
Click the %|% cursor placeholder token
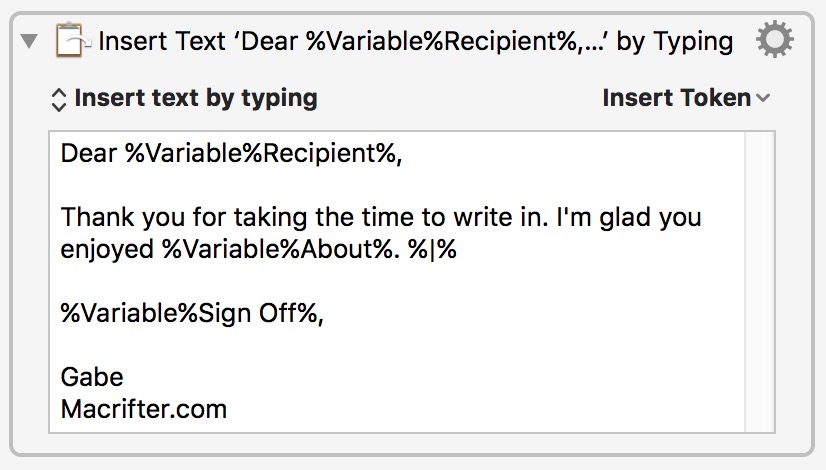(x=432, y=249)
